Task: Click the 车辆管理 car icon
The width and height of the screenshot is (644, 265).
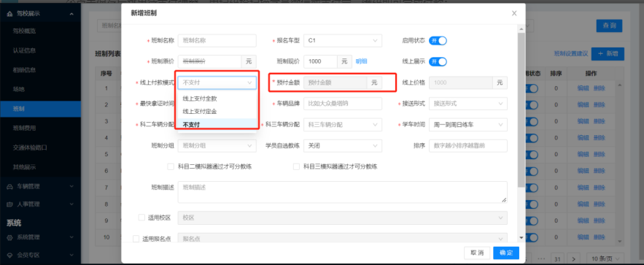Action: [10, 187]
